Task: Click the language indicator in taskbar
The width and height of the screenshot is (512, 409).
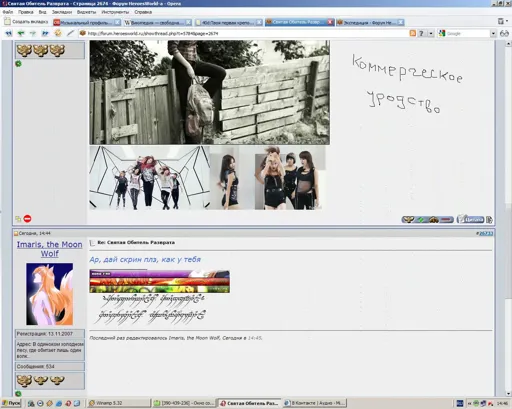Action: (x=460, y=403)
